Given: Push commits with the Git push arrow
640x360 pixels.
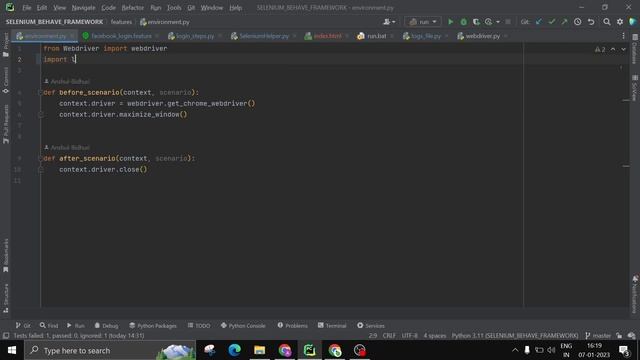Looking at the screenshot, I should coord(564,22).
